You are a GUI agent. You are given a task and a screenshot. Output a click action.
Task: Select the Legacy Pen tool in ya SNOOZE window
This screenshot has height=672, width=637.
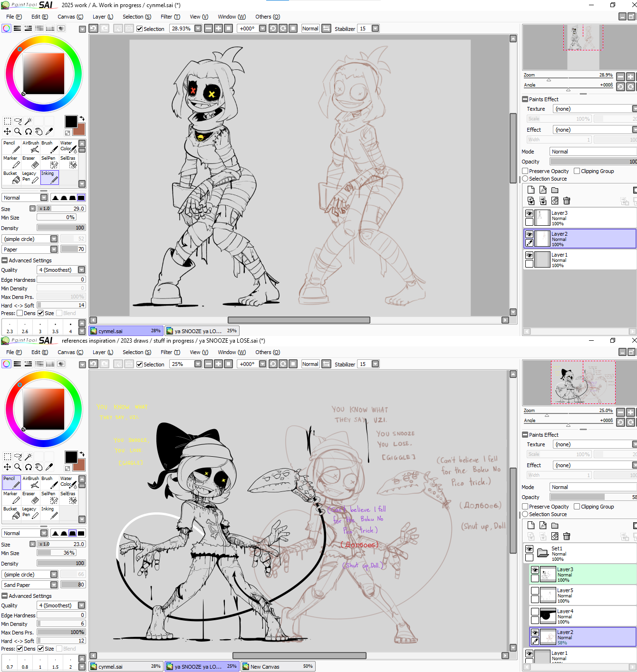tap(31, 512)
